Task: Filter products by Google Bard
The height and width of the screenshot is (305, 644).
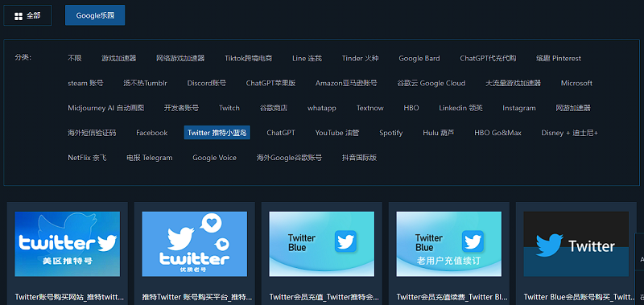Action: pos(419,58)
